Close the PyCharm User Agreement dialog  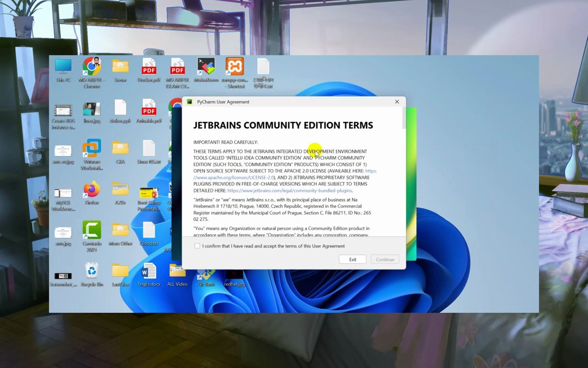[x=397, y=102]
